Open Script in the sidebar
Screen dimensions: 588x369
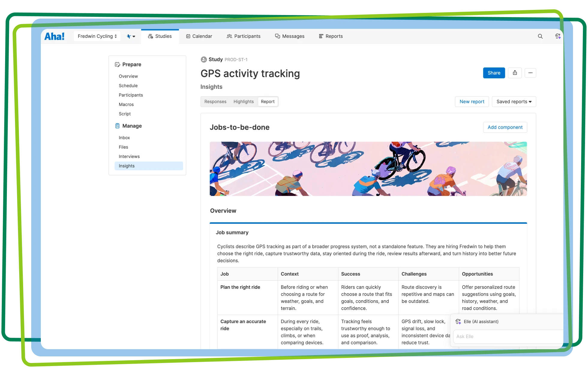point(125,114)
